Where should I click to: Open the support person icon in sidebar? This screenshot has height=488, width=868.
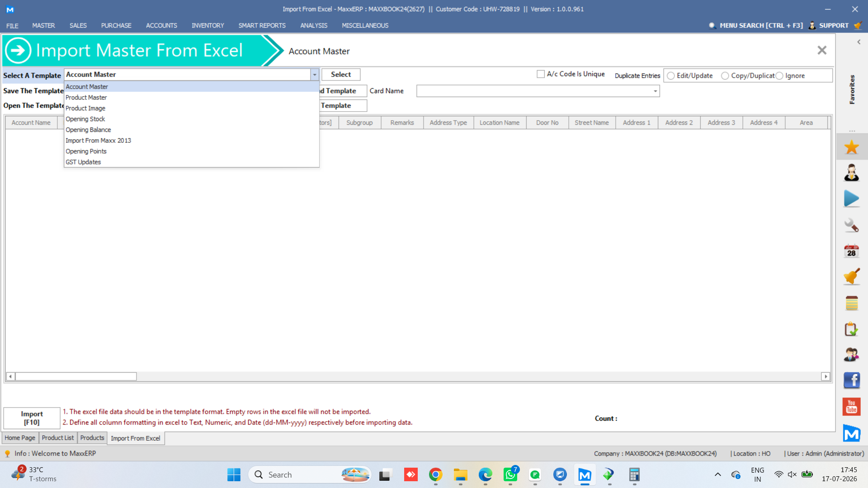pyautogui.click(x=851, y=173)
